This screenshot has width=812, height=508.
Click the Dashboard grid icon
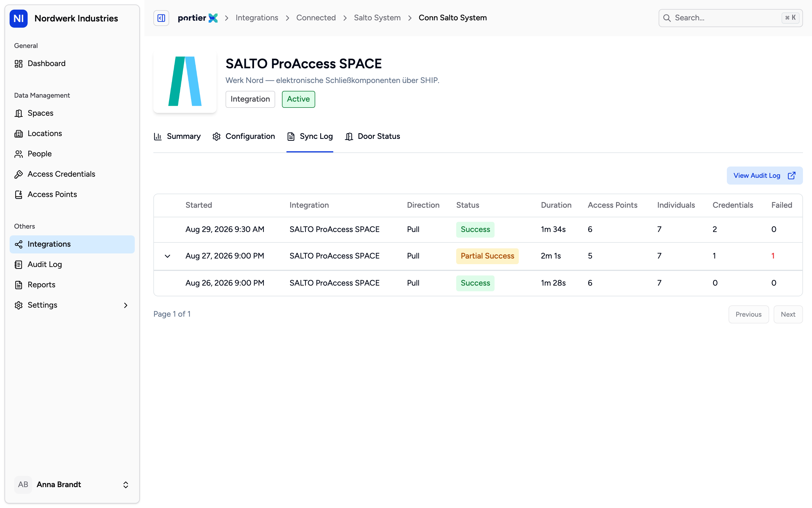tap(18, 63)
